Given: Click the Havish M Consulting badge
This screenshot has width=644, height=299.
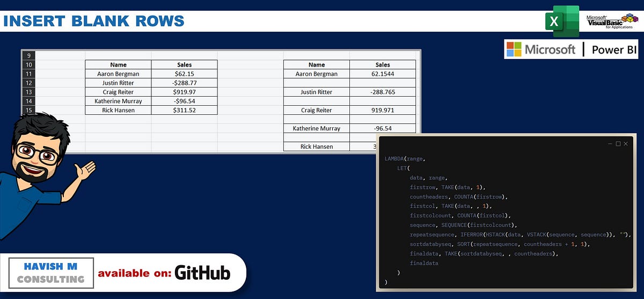Looking at the screenshot, I should [50, 273].
